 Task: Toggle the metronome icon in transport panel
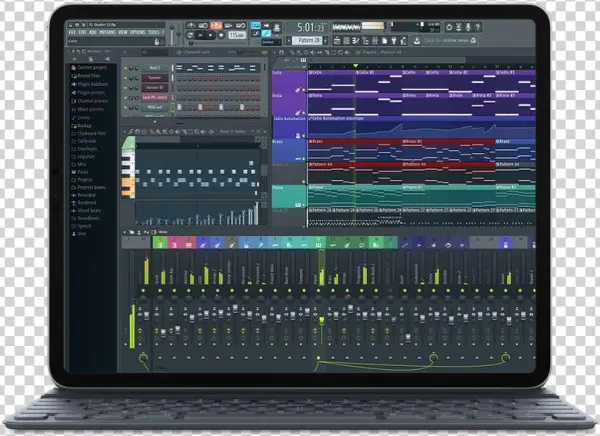click(191, 26)
